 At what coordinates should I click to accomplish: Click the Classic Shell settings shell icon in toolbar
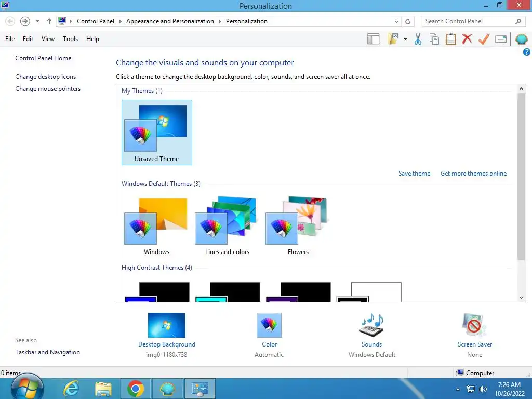522,39
